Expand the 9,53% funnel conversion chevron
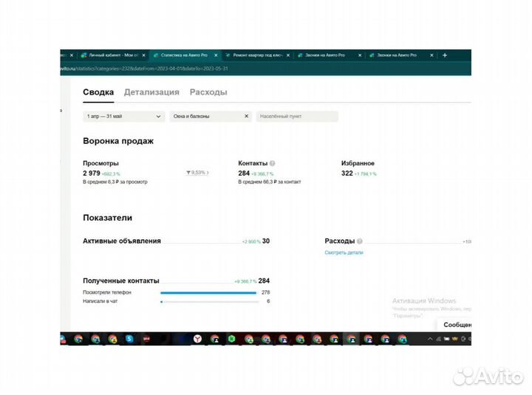 tap(208, 173)
